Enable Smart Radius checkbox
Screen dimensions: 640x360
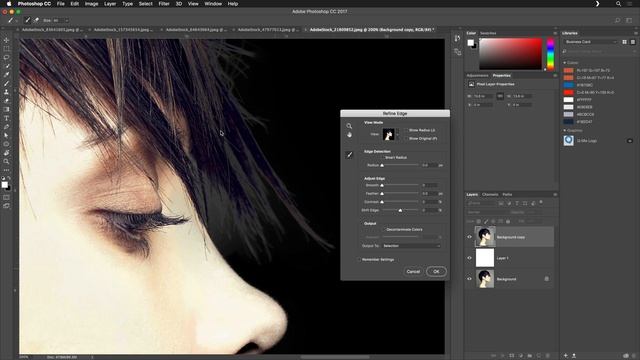(382, 158)
